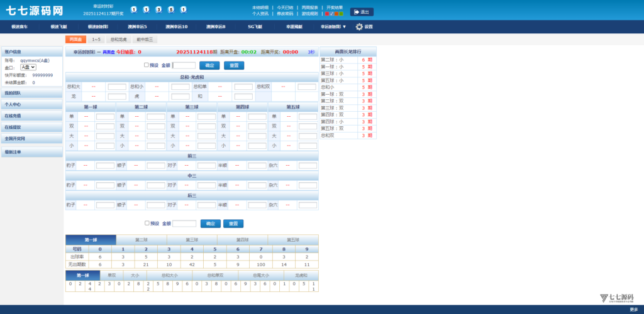This screenshot has width=644, height=314.
Task: Switch to the 前中后三 tab
Action: [x=145, y=40]
